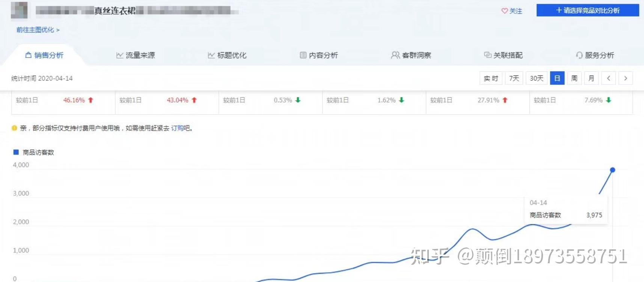644x282 pixels.
Task: Click the title optimization chart icon
Action: [x=211, y=55]
